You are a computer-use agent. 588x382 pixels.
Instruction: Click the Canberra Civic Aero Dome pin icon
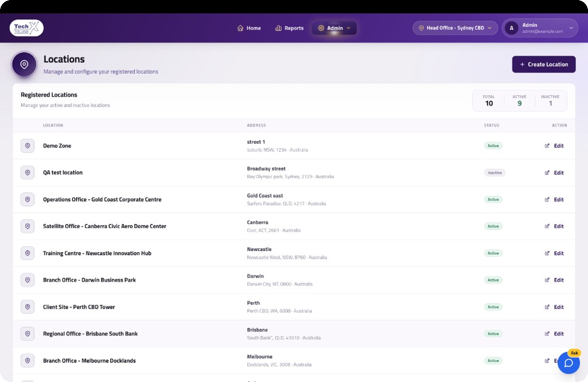click(x=27, y=226)
